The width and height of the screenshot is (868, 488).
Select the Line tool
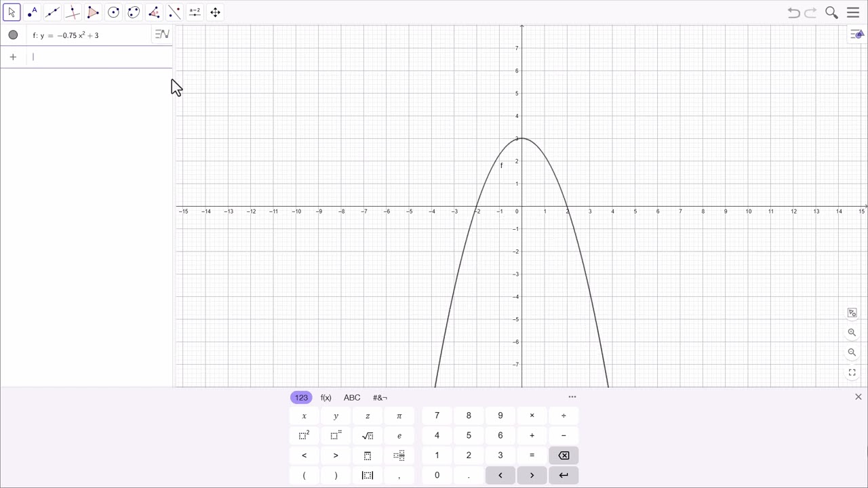click(52, 12)
